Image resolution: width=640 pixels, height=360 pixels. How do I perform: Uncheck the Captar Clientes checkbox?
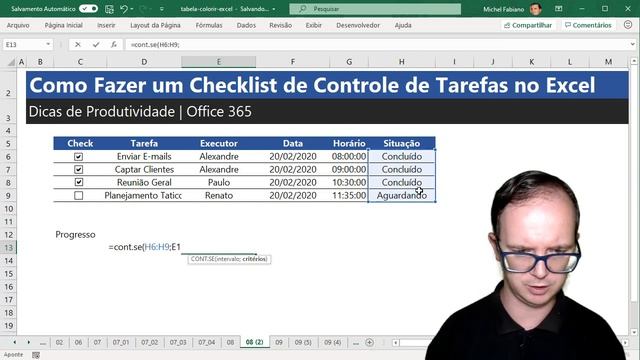point(78,169)
